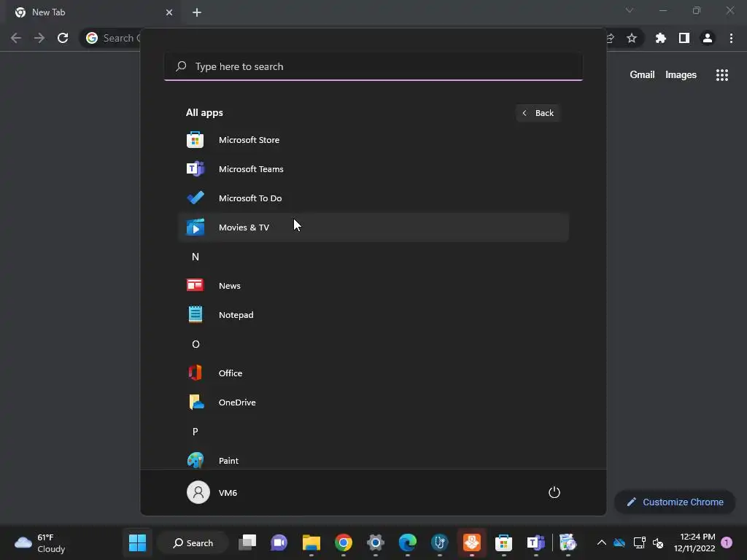Open network status tray icon
This screenshot has width=747, height=560.
coord(639,542)
